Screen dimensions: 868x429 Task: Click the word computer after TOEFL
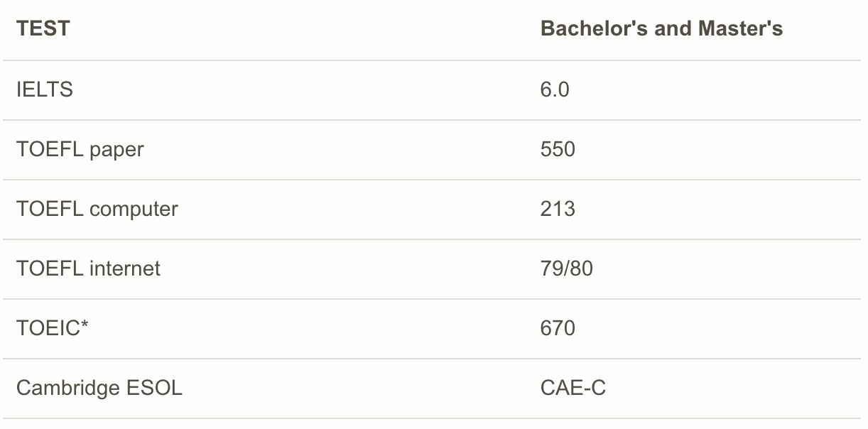point(134,210)
